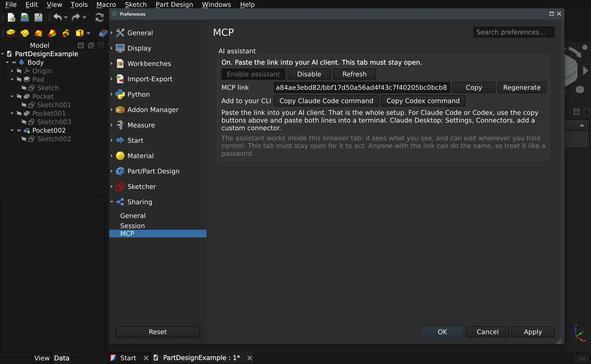Select the Pad tool in the toolbar

click(x=11, y=33)
